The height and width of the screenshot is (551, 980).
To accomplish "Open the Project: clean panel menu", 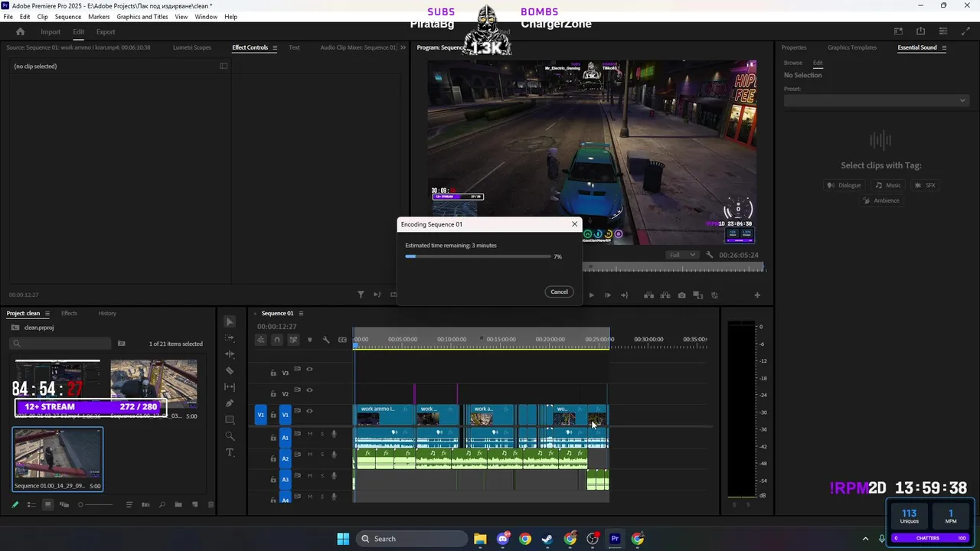I will (x=47, y=313).
